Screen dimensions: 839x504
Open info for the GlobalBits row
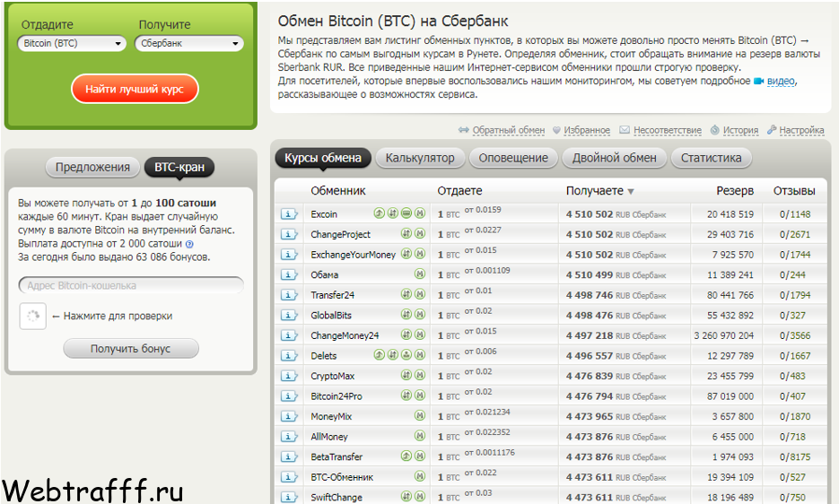pyautogui.click(x=289, y=315)
